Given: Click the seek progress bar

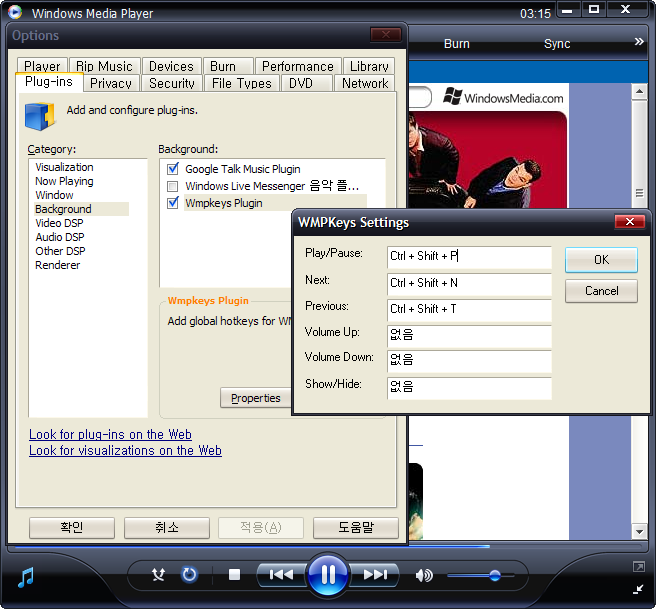Looking at the screenshot, I should [x=328, y=546].
